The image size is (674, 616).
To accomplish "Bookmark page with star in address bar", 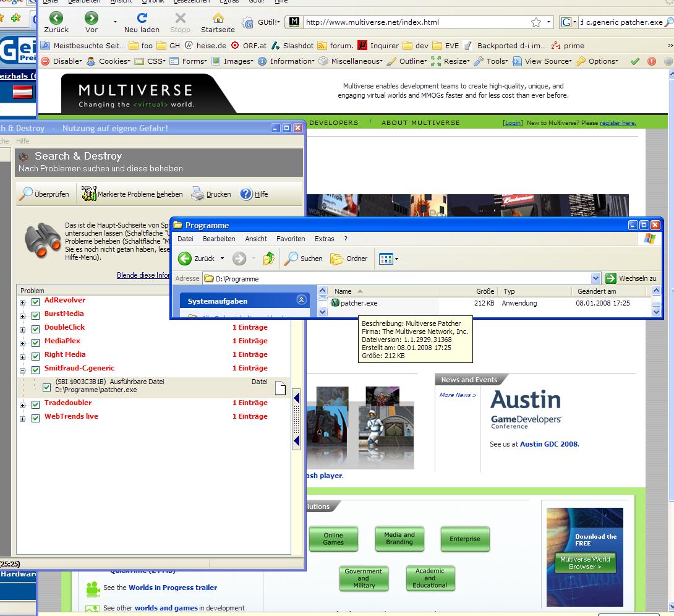I will click(x=536, y=22).
